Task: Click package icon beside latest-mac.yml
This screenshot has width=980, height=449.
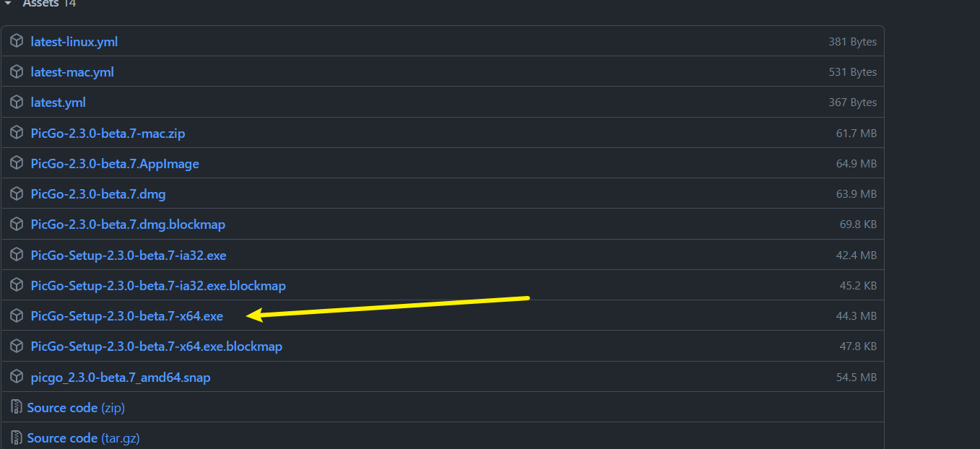Action: tap(17, 72)
